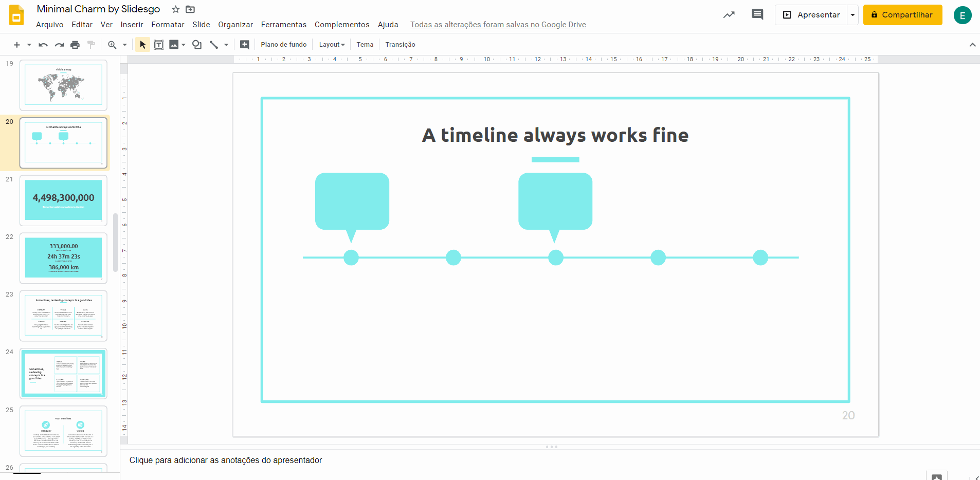Click the filmstrip vertical scrollbar
The image size is (980, 480).
coord(116,243)
